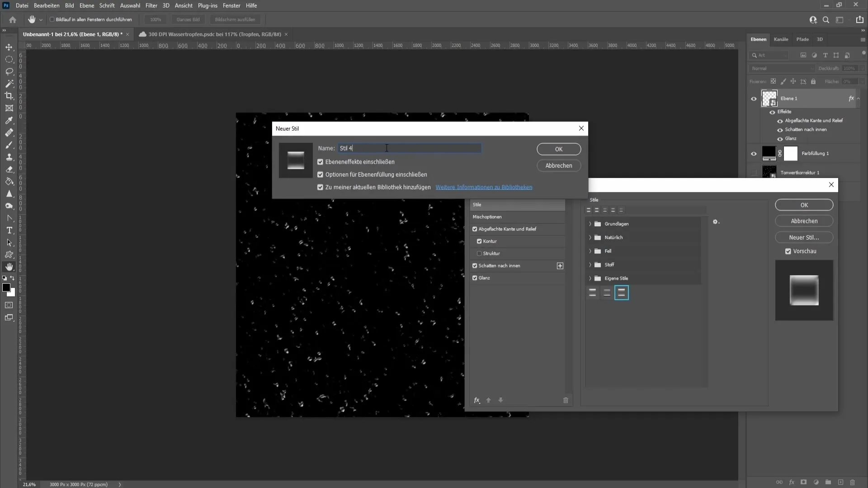Open the search icon at top right

click(826, 19)
